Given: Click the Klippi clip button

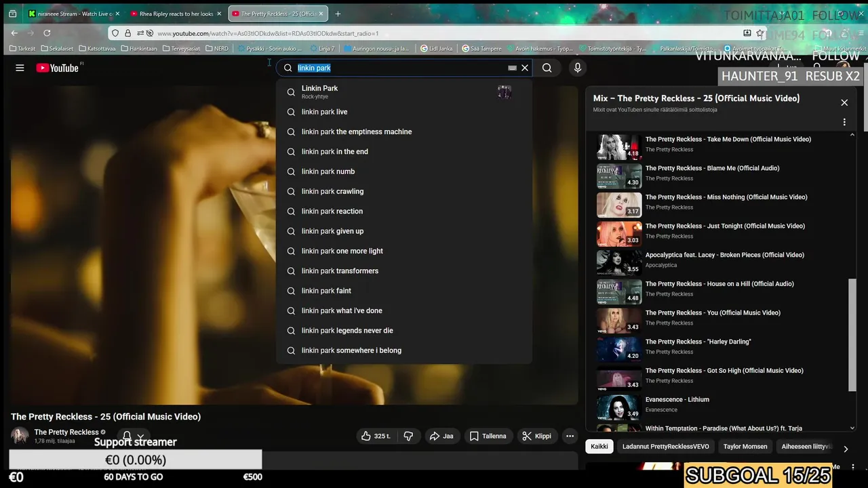Looking at the screenshot, I should pyautogui.click(x=536, y=436).
